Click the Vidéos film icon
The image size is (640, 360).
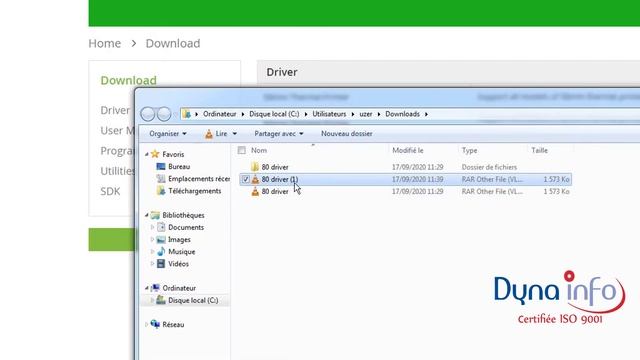pyautogui.click(x=161, y=264)
